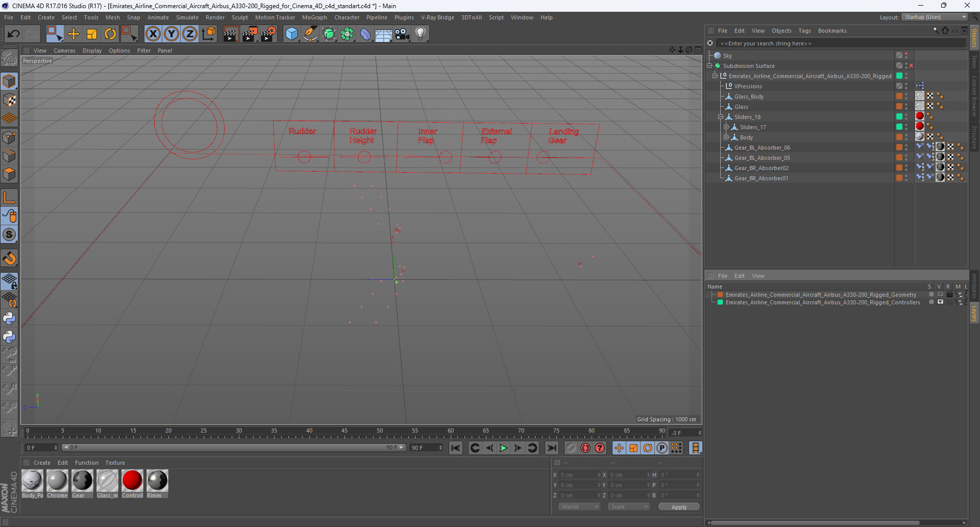Toggle autokeying button
The height and width of the screenshot is (527, 980).
coord(585,448)
